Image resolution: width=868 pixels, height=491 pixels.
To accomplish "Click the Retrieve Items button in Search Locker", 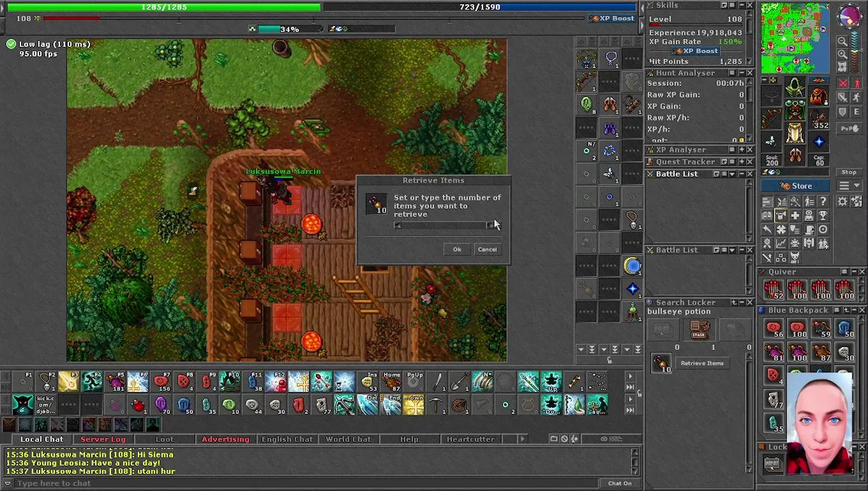I will coord(701,363).
